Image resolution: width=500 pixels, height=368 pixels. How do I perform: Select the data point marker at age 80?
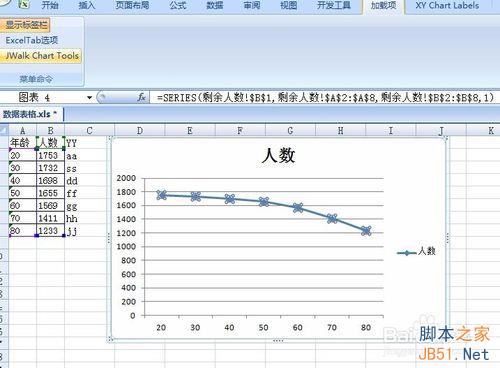(x=366, y=231)
